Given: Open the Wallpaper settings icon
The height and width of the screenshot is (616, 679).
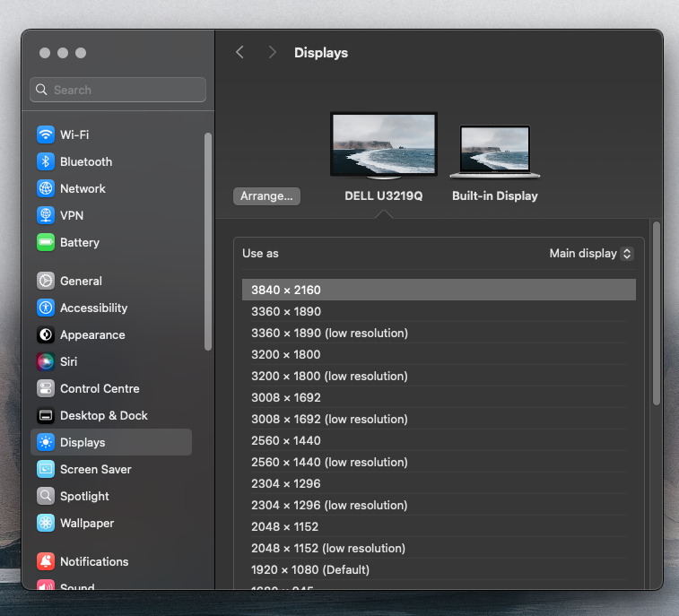Looking at the screenshot, I should [x=46, y=523].
